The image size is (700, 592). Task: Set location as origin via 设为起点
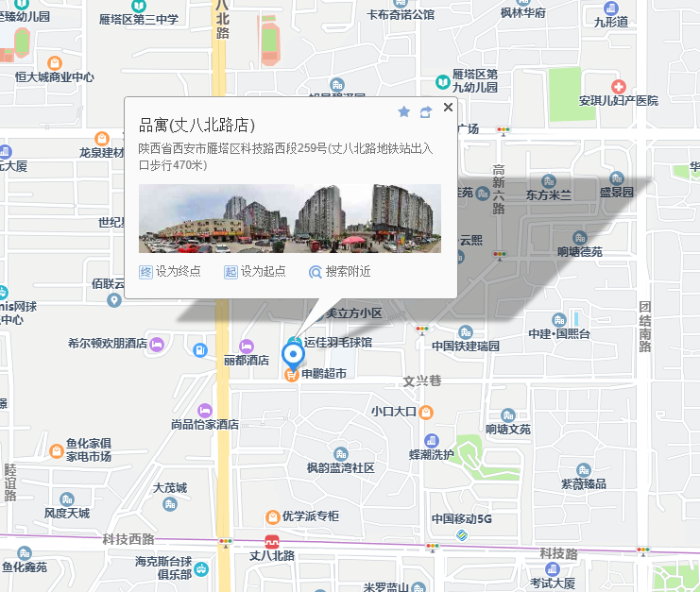click(255, 271)
